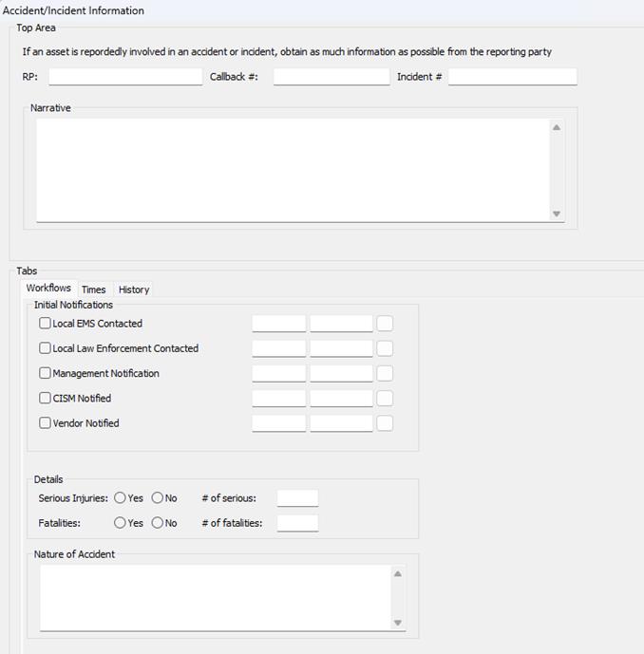
Task: Click second field in Local EMS Contacted row
Action: click(x=341, y=324)
